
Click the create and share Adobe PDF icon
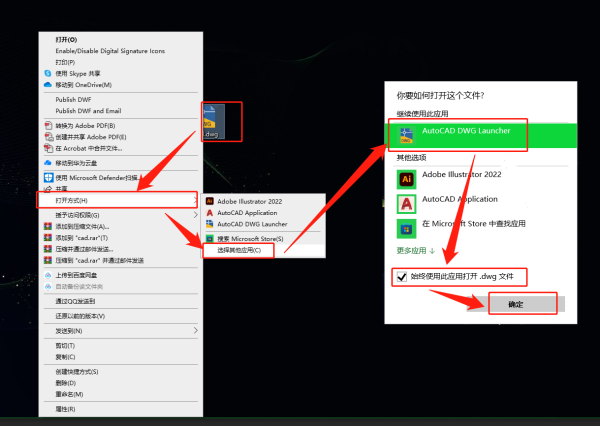[x=48, y=137]
